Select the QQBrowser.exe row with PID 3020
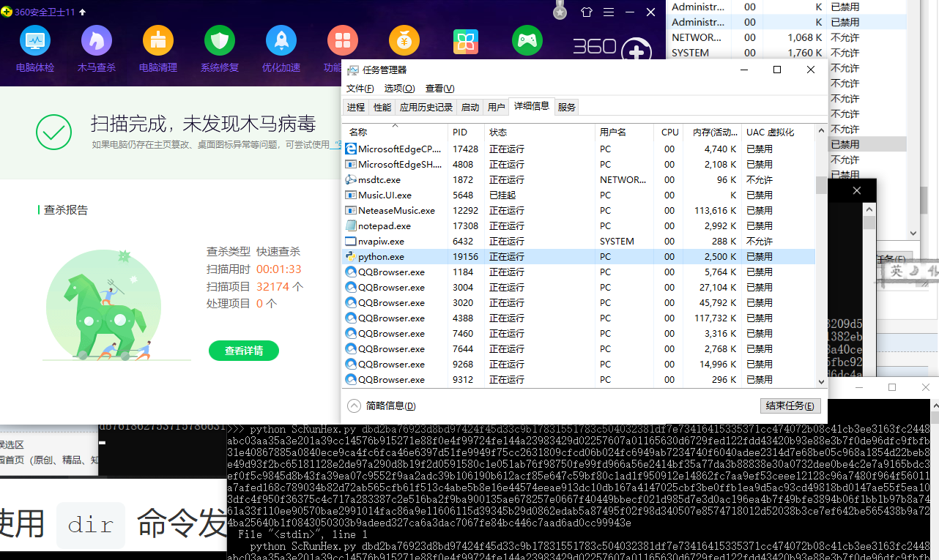Viewport: 939px width, 560px height. 579,303
